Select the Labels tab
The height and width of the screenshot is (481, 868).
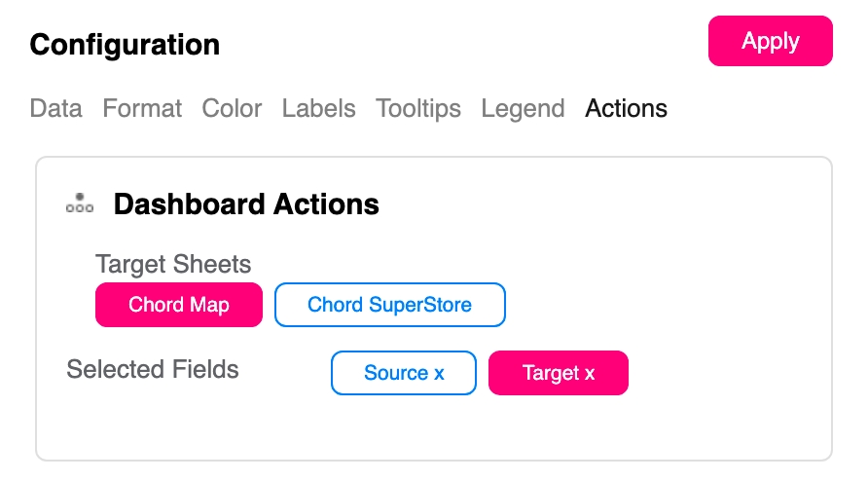point(318,108)
